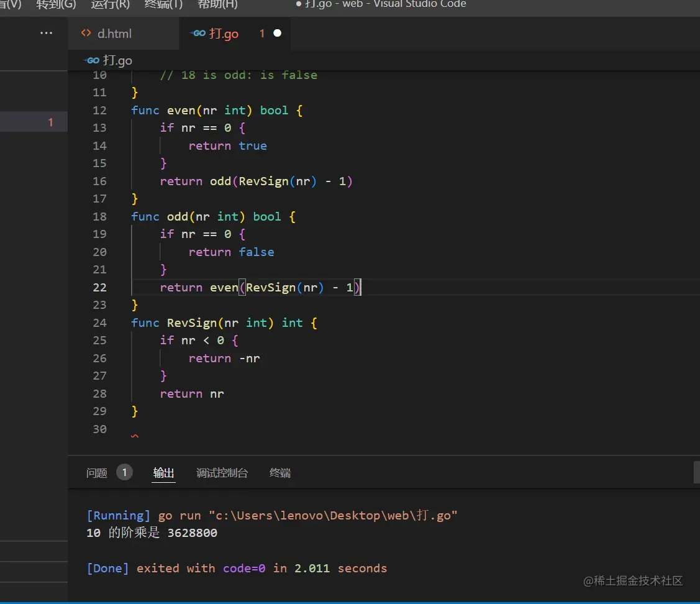The height and width of the screenshot is (604, 700).
Task: Click the sidebar more actions ellipsis
Action: pos(46,33)
